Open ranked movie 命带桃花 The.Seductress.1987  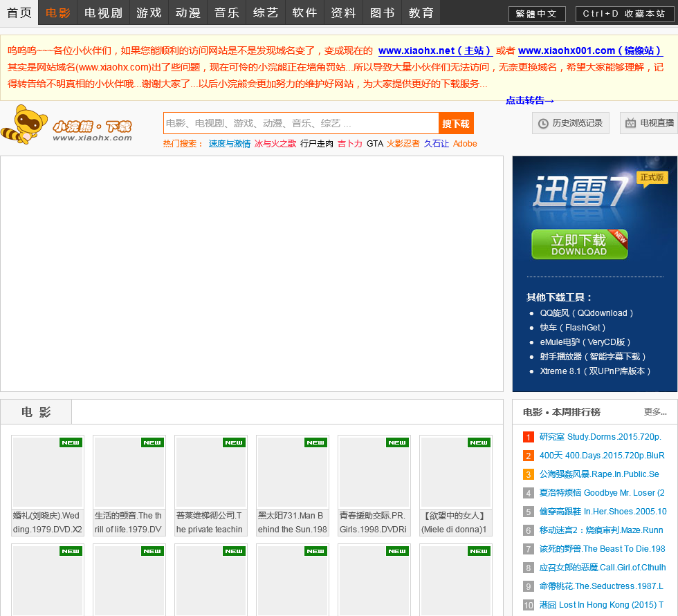click(x=601, y=586)
